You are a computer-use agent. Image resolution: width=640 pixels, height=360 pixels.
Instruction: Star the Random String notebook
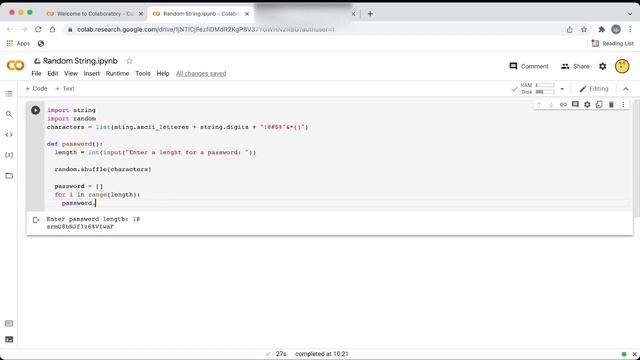point(129,61)
